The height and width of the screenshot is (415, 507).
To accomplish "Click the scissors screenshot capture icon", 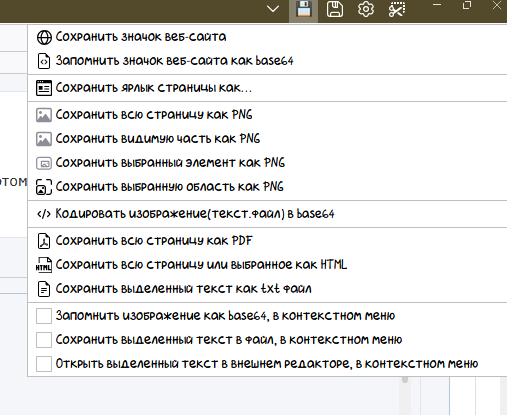I will pos(397,9).
